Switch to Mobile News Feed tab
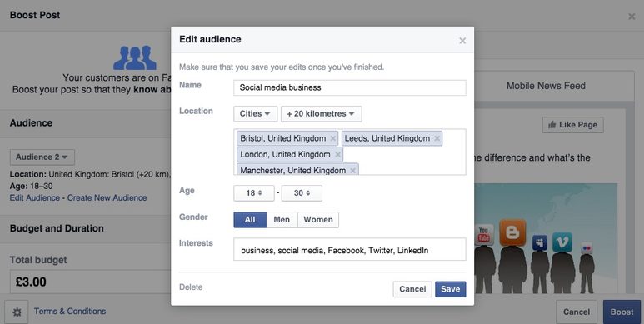Viewport: 644px width, 324px height. 546,86
